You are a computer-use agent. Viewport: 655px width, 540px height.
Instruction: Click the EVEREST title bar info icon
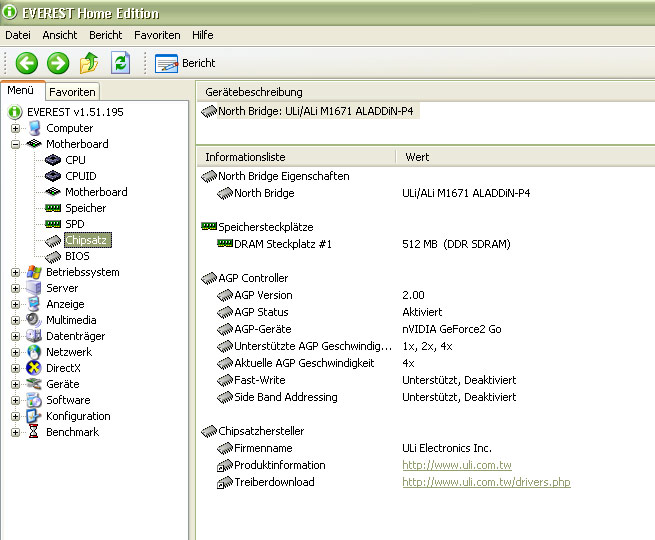pos(10,12)
